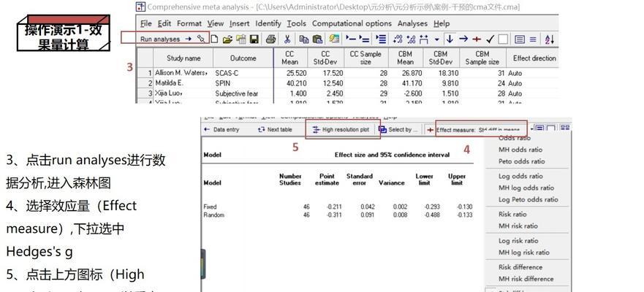The image size is (644, 292).
Task: Select the SPIN outcome cell
Action: coord(243,83)
